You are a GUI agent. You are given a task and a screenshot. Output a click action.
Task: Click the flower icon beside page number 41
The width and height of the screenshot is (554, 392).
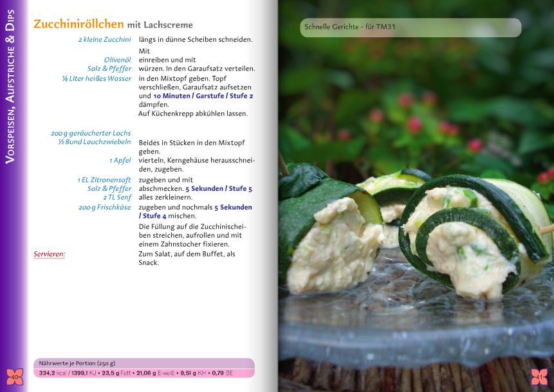(539, 377)
